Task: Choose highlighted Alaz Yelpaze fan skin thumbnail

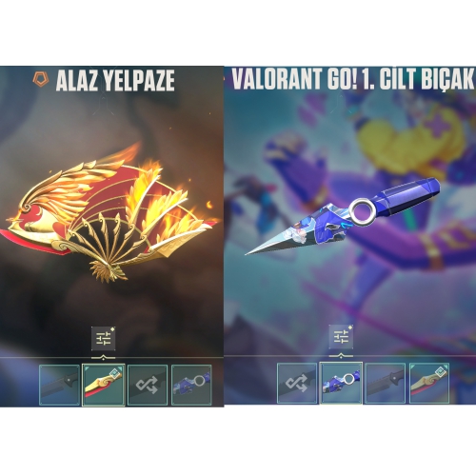Action: pos(104,385)
